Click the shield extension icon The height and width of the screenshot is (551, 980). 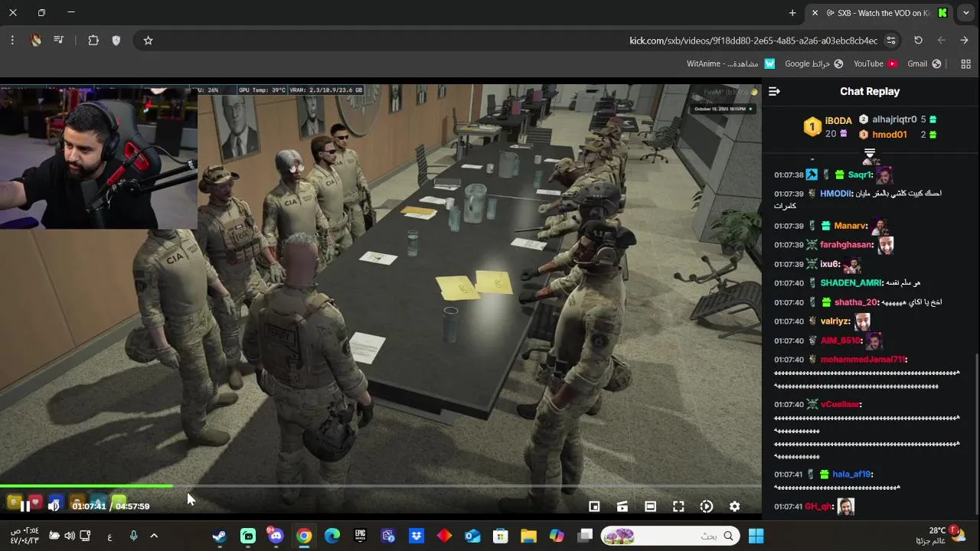tap(116, 41)
